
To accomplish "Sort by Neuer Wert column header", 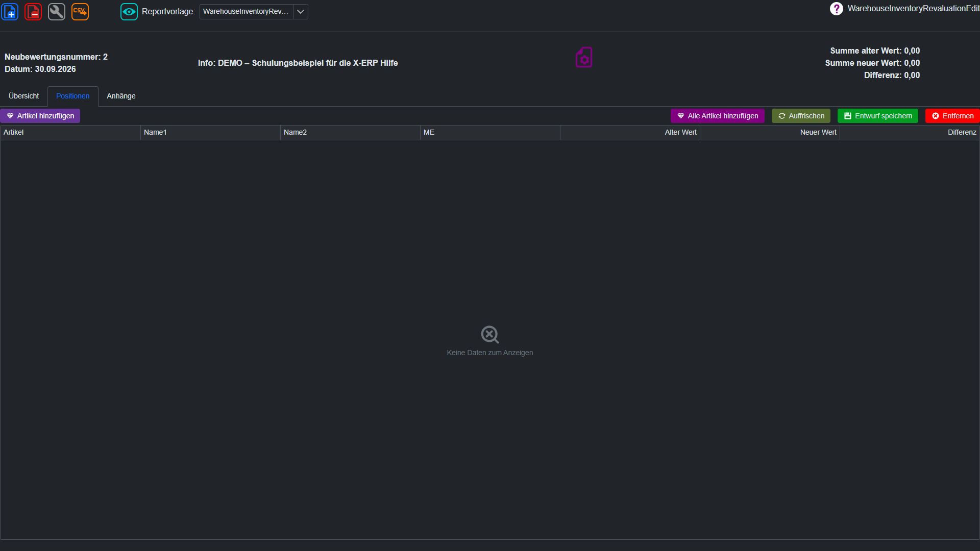I will pyautogui.click(x=770, y=132).
